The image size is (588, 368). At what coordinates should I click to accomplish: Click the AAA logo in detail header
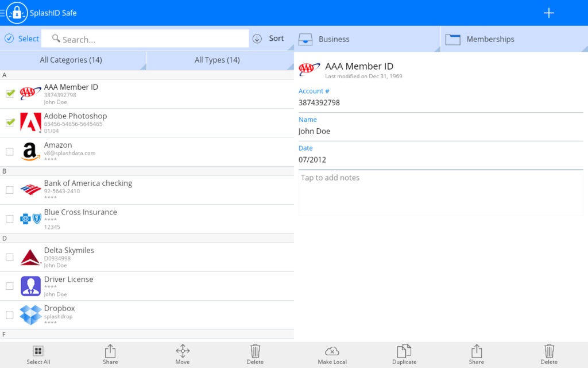[309, 69]
